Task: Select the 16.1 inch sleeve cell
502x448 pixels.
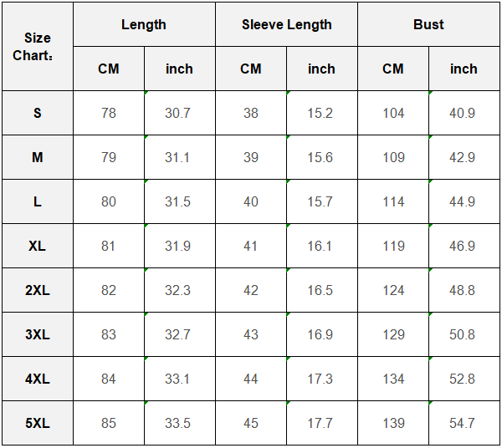Action: pyautogui.click(x=320, y=246)
